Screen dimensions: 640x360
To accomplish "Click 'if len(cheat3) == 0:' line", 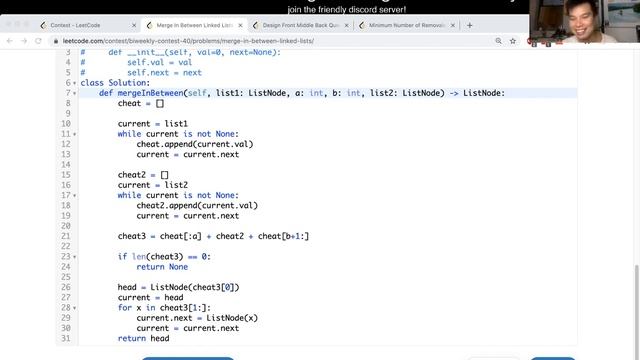I will [164, 257].
